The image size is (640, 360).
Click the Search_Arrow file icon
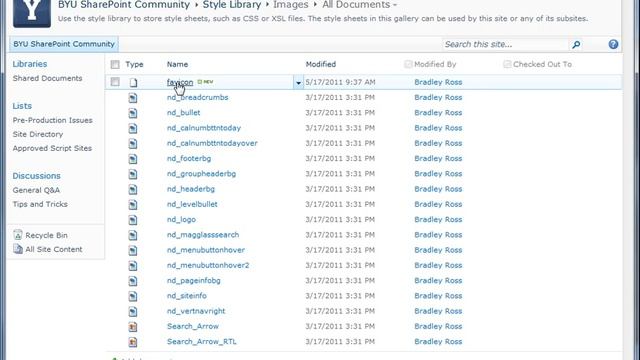tap(133, 327)
